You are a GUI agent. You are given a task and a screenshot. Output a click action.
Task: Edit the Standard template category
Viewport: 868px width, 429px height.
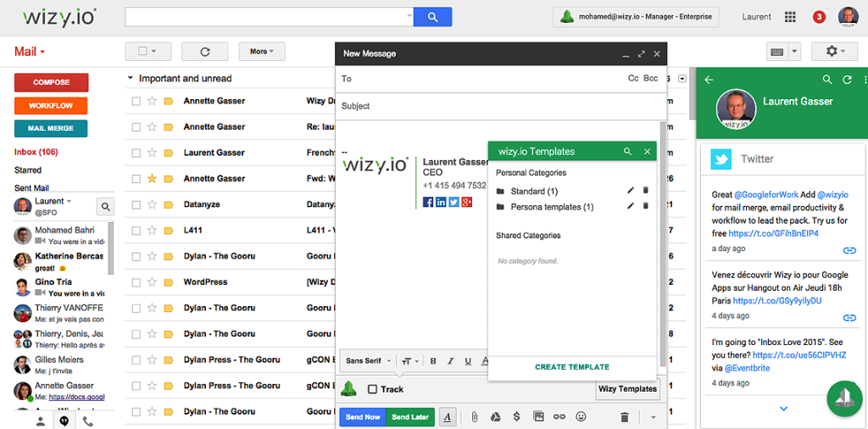click(x=630, y=191)
